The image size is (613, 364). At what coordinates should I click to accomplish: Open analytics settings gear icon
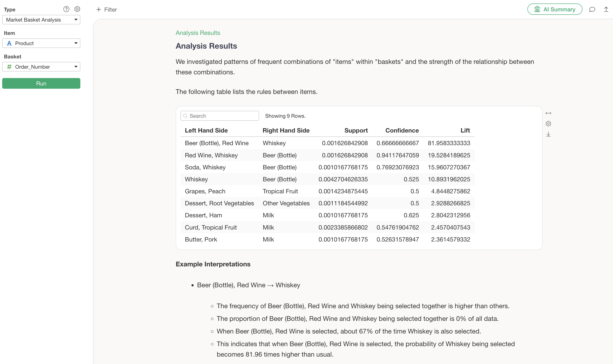77,9
